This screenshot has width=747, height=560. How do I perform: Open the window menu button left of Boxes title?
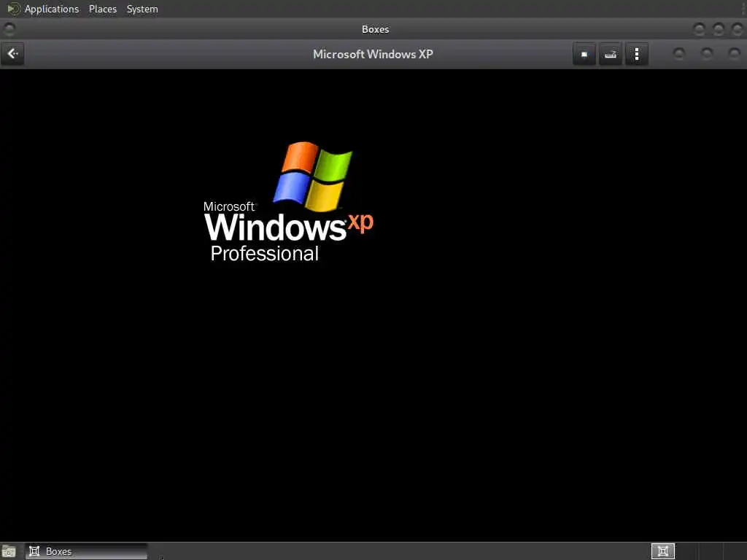(9, 29)
